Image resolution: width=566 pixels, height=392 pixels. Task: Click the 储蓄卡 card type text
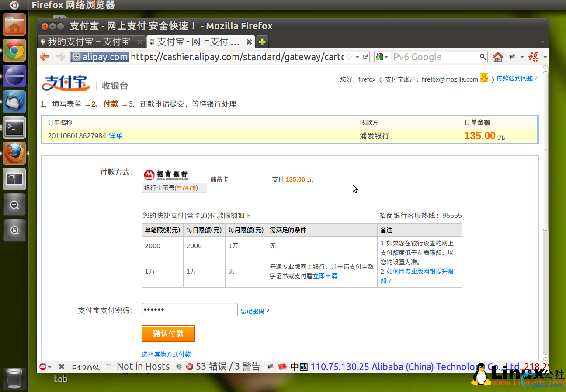[219, 179]
